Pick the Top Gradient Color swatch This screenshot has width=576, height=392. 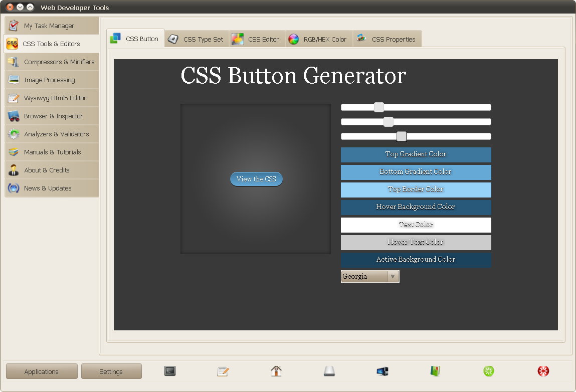[x=416, y=155]
